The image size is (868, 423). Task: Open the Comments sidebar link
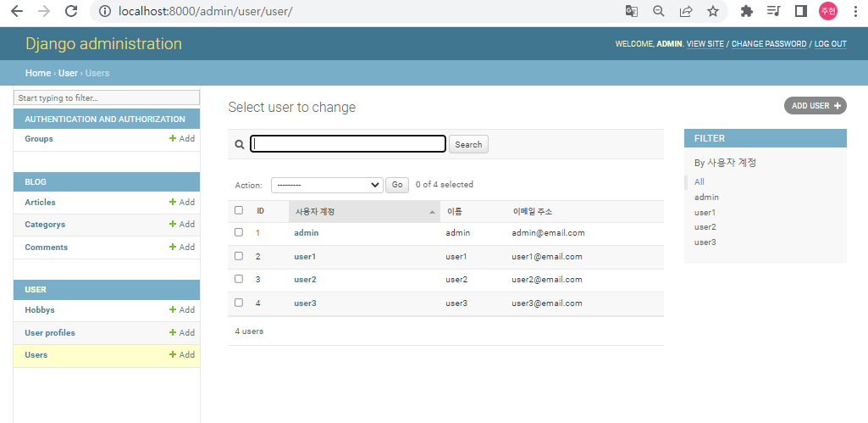46,248
